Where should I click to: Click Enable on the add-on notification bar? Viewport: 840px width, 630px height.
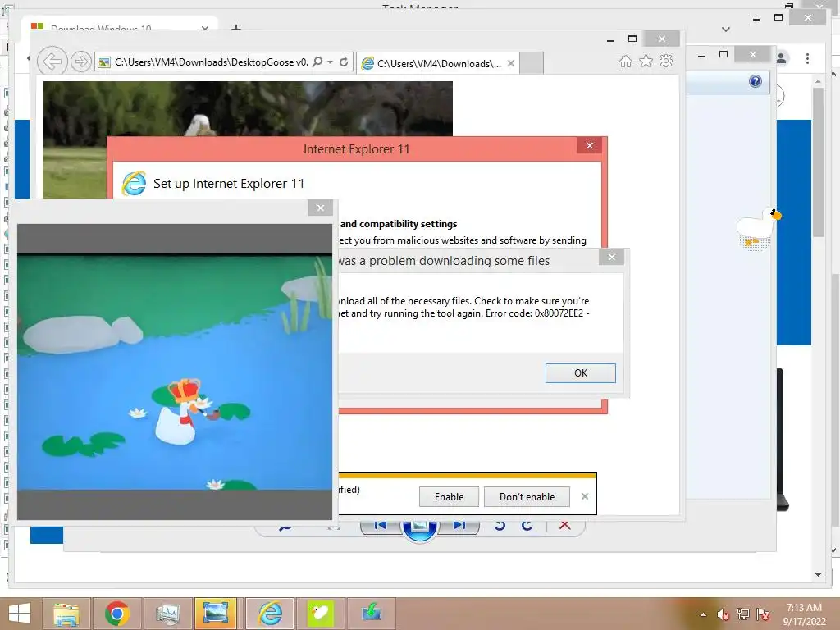449,496
